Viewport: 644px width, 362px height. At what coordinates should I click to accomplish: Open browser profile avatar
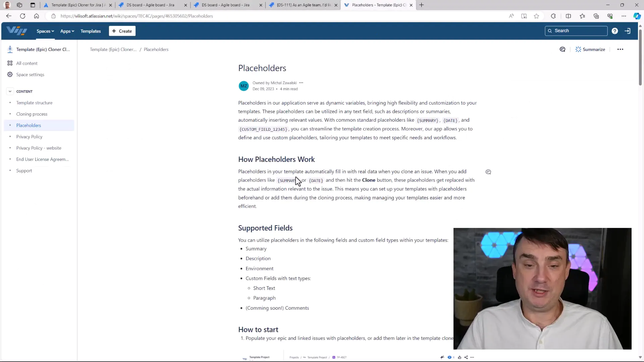click(7, 5)
